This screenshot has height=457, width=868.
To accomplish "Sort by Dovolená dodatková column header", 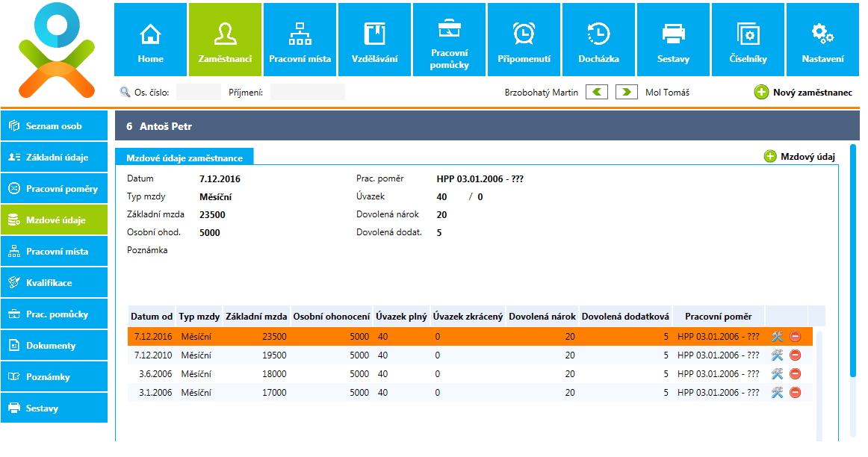I will (x=625, y=317).
